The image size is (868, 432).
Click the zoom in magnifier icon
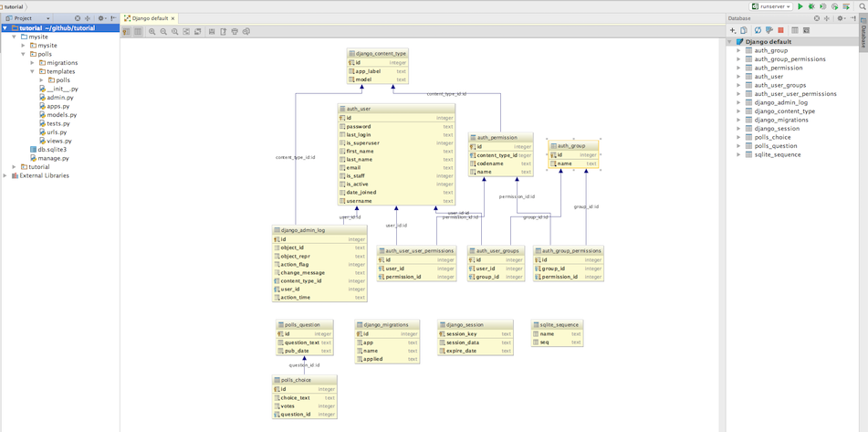(x=152, y=32)
